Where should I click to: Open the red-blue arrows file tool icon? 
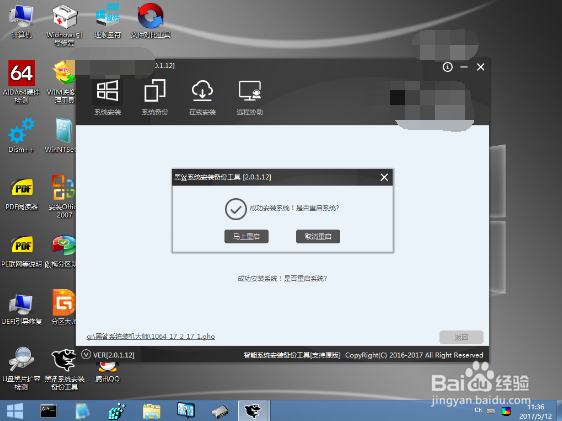coord(151,21)
